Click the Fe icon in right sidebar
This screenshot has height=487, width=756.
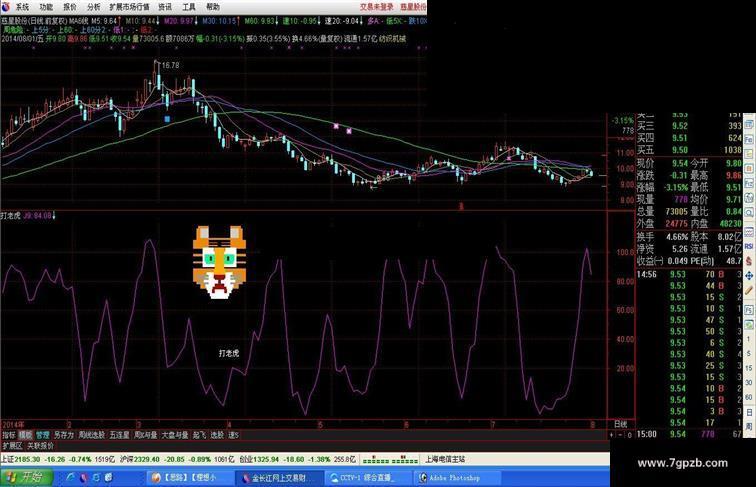(x=749, y=140)
